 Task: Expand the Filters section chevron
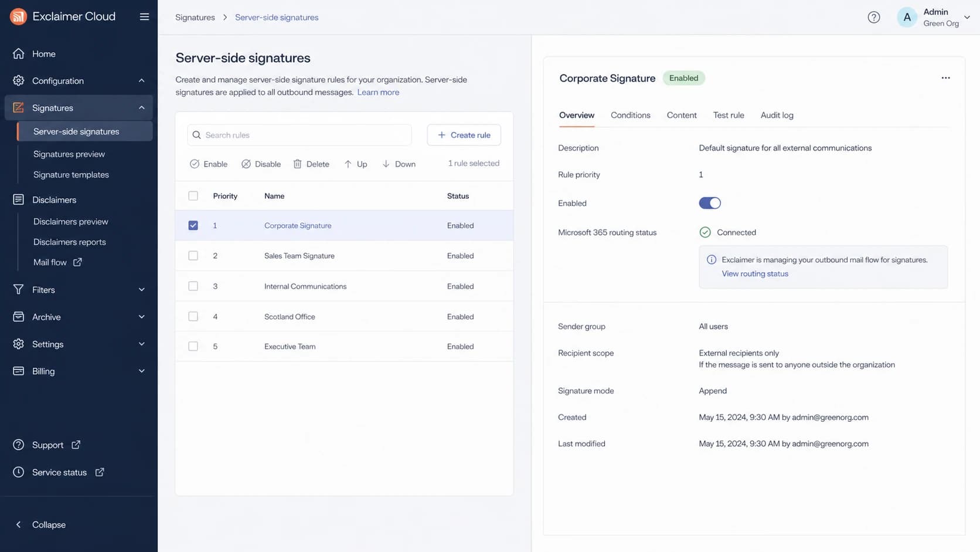141,289
